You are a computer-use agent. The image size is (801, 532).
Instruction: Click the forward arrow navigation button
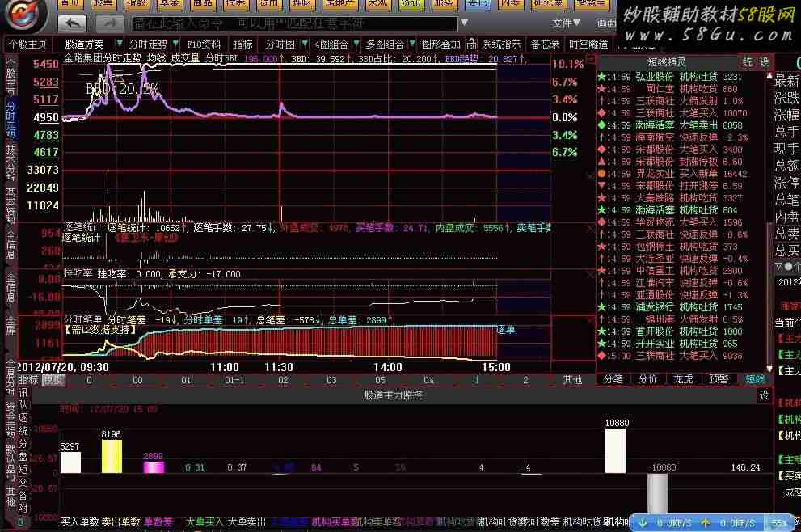pyautogui.click(x=110, y=23)
